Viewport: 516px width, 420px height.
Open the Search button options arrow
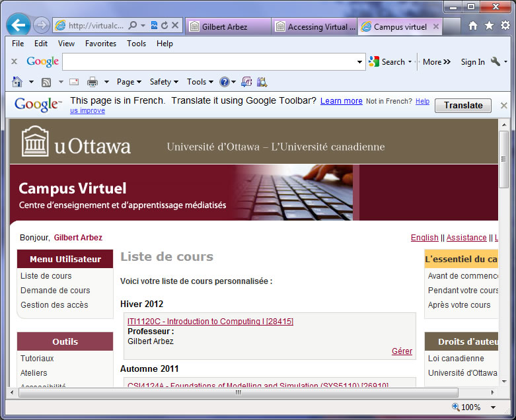coord(410,62)
